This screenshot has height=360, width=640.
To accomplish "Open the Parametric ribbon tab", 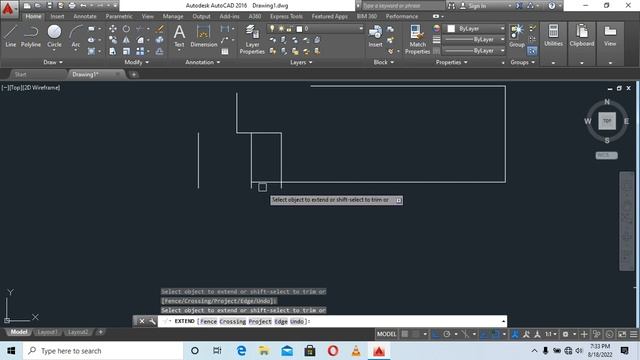I will 119,16.
